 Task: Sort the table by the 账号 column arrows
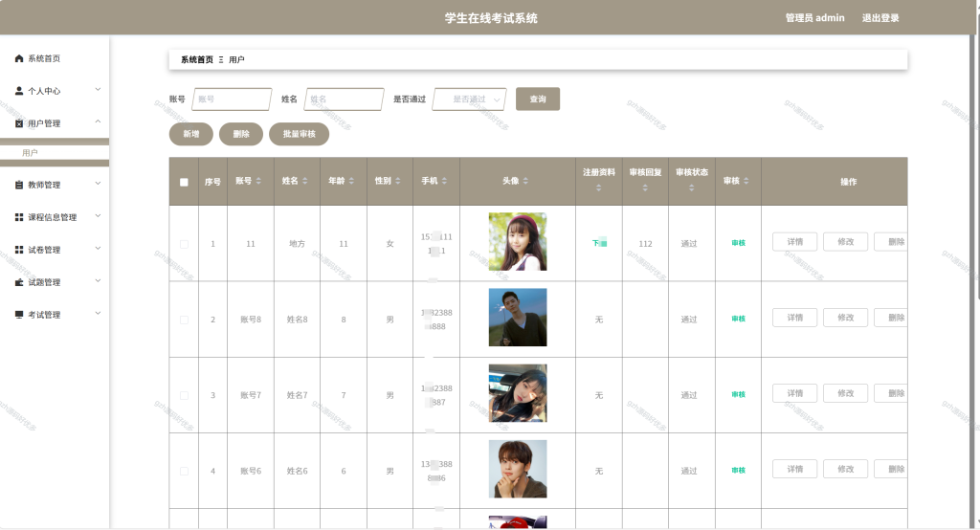[258, 181]
